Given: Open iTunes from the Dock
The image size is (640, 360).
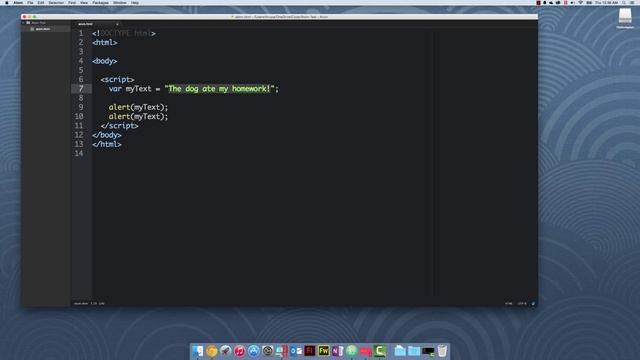Looking at the screenshot, I should [x=240, y=351].
